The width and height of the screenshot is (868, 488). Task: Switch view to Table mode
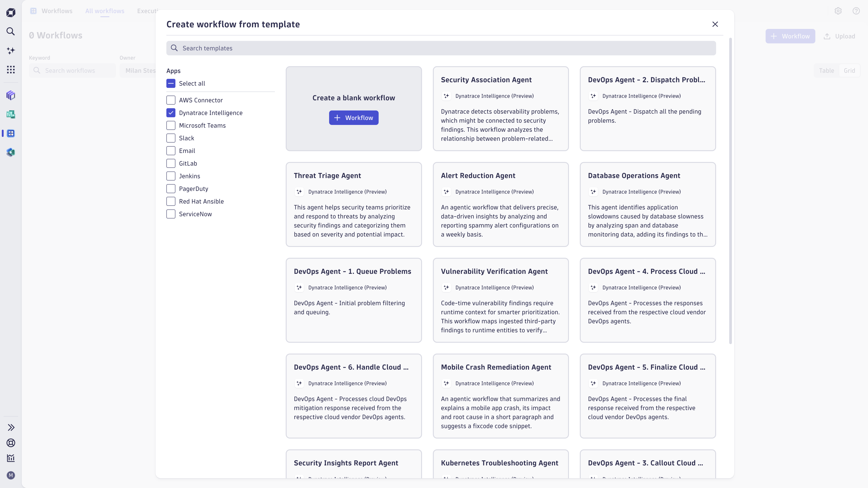(x=827, y=70)
